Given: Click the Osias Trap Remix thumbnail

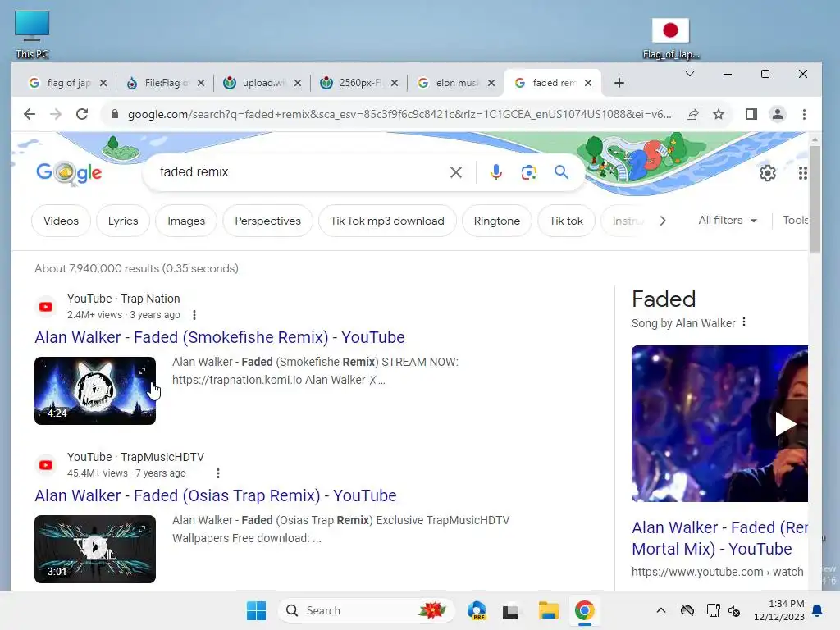Looking at the screenshot, I should (95, 549).
